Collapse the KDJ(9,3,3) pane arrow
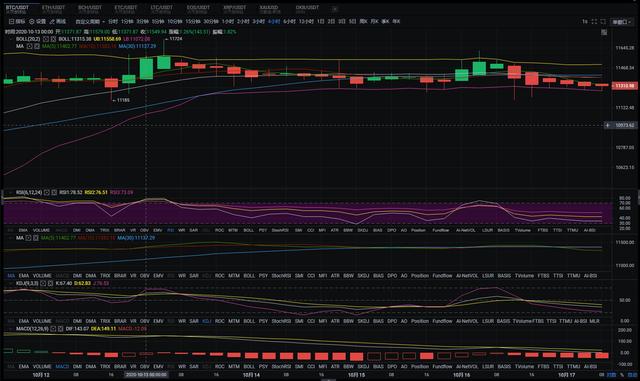This screenshot has width=640, height=381. coord(11,283)
